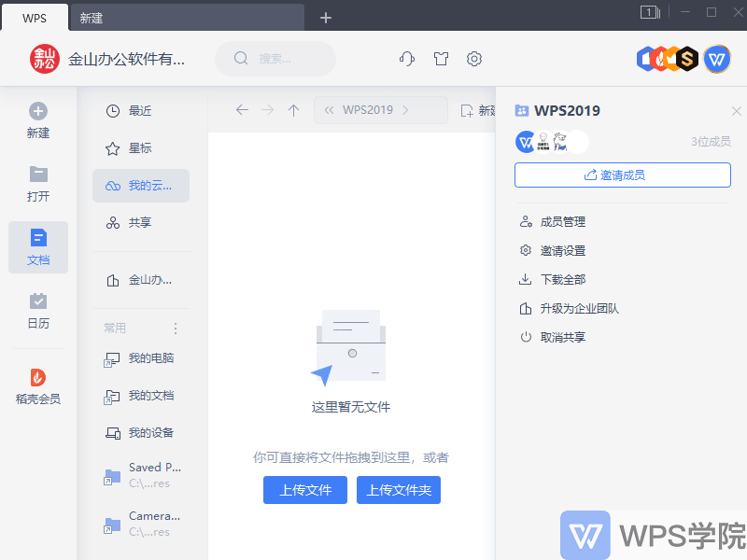Add a new tab with plus icon

(x=326, y=18)
